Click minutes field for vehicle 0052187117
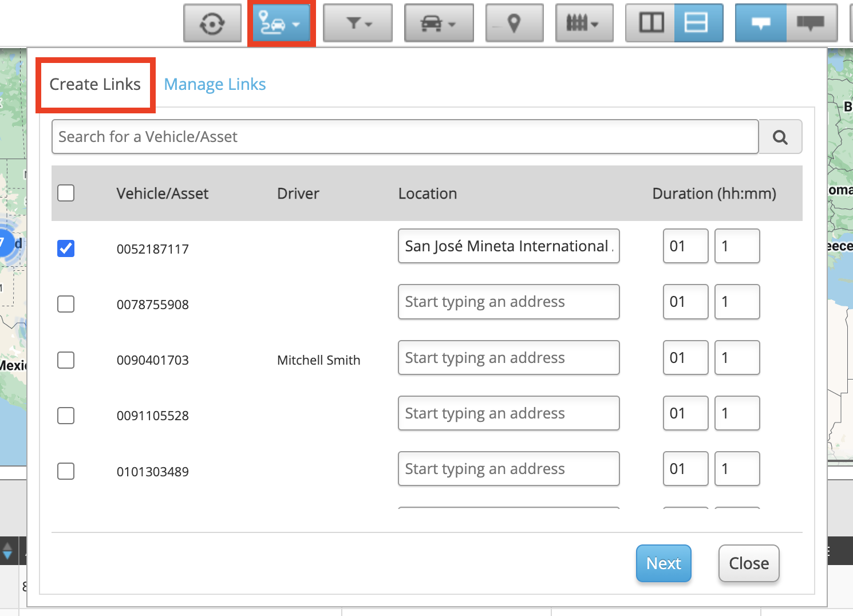This screenshot has height=616, width=853. tap(737, 246)
